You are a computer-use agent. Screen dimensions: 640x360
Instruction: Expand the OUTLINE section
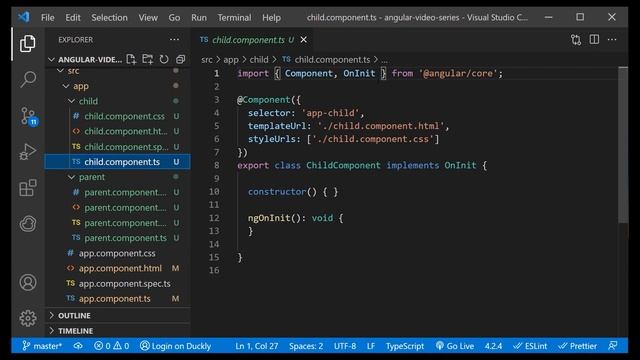coord(74,316)
